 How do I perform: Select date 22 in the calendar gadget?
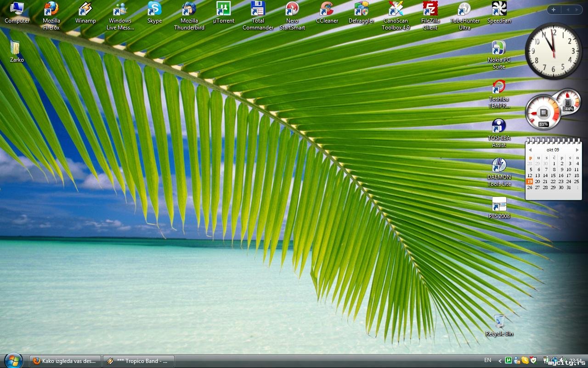tap(553, 181)
